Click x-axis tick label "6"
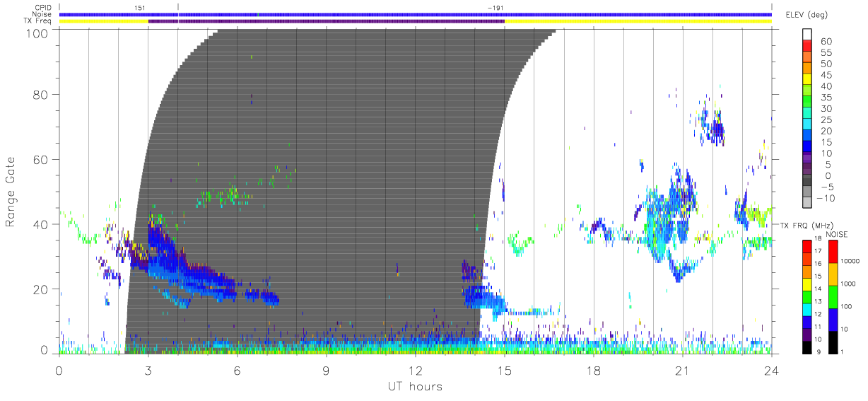 point(237,371)
